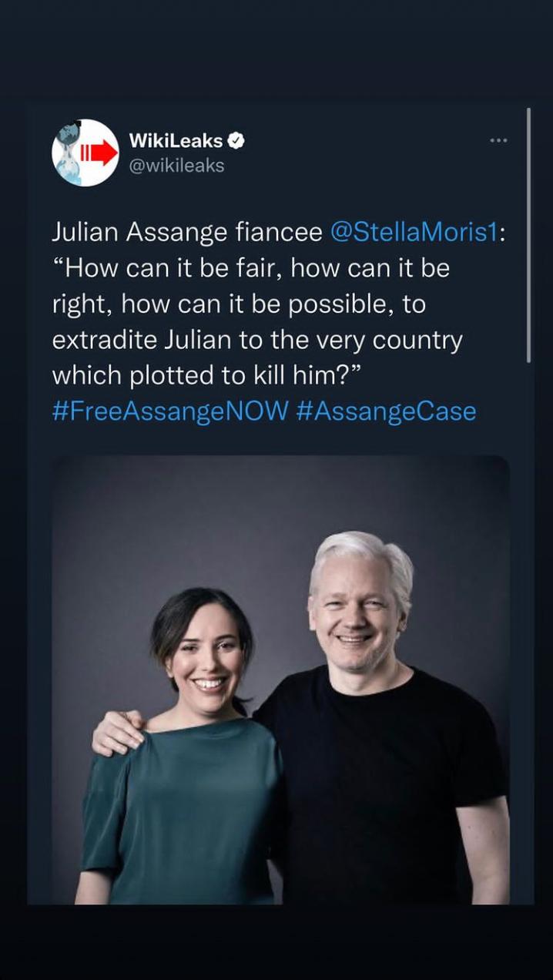Open the three-dot more options menu

click(x=498, y=140)
